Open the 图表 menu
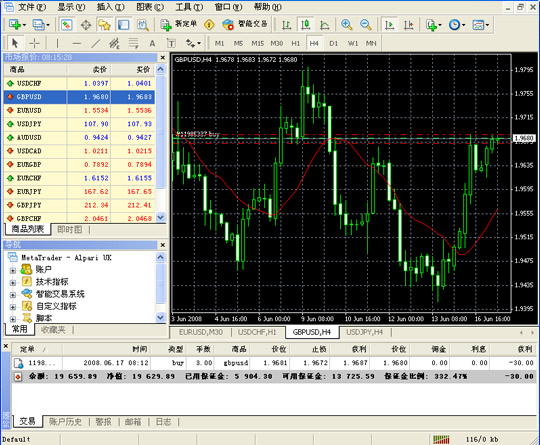Image resolution: width=540 pixels, height=445 pixels. [150, 7]
